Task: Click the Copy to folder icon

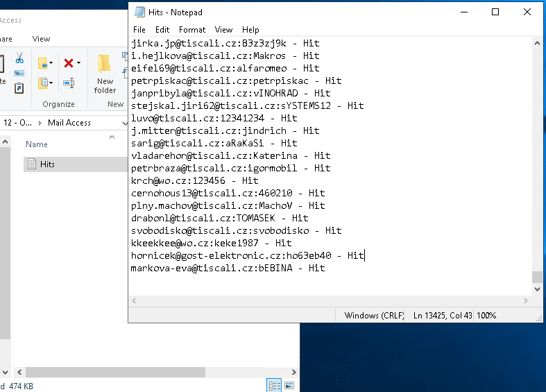Action: click(42, 83)
